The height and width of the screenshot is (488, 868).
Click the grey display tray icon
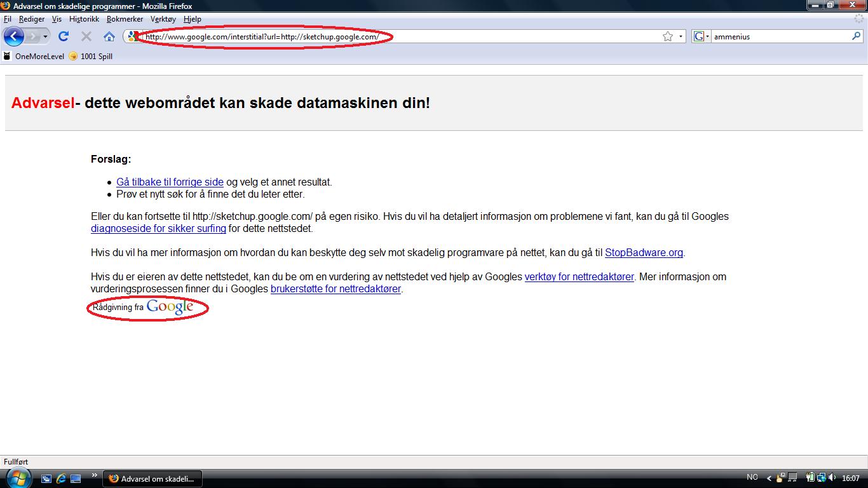(x=794, y=478)
